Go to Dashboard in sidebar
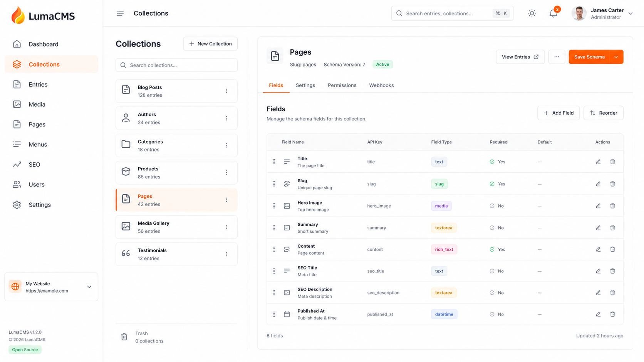The height and width of the screenshot is (362, 644). 51,44
